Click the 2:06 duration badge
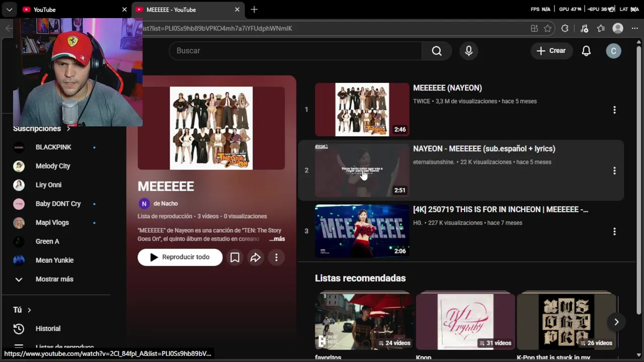644x362 pixels. pyautogui.click(x=400, y=251)
